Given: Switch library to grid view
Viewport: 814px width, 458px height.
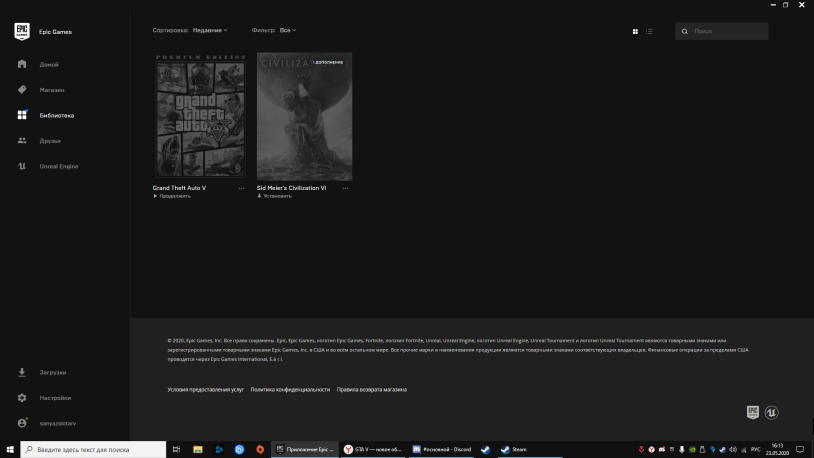Looking at the screenshot, I should pyautogui.click(x=635, y=31).
